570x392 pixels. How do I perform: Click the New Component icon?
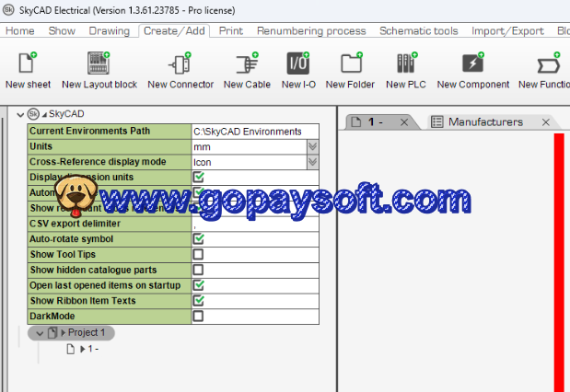472,64
